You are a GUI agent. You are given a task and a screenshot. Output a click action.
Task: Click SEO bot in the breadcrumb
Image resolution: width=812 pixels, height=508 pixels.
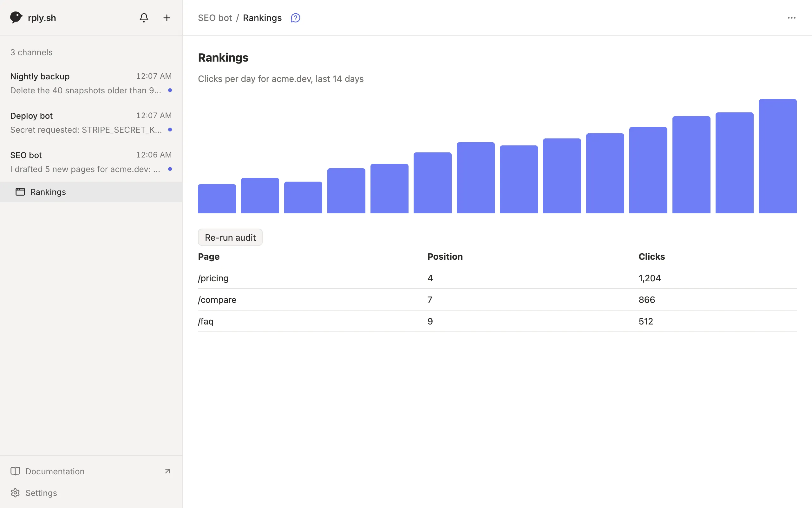coord(215,18)
